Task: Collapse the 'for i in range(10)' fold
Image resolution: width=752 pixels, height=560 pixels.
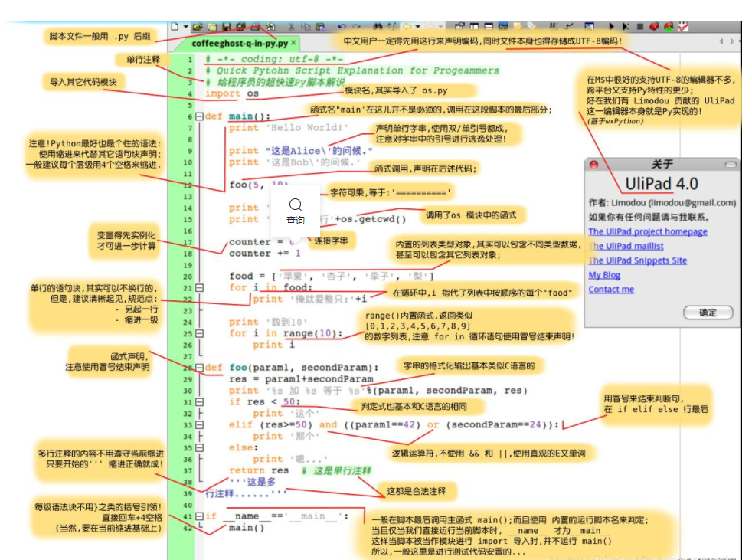Action: click(200, 333)
